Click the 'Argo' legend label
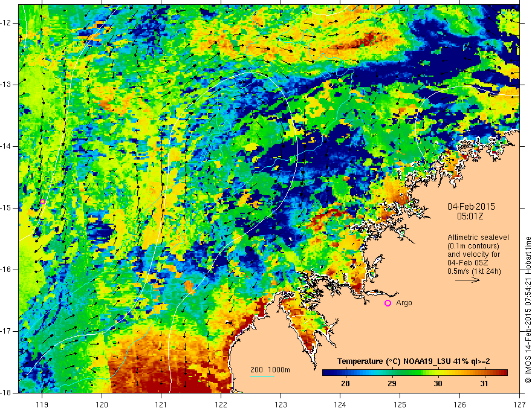The height and width of the screenshot is (411, 532). click(404, 303)
